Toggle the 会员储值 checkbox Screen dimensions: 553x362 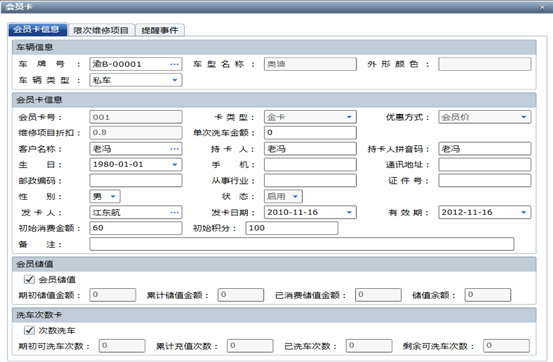(x=29, y=279)
